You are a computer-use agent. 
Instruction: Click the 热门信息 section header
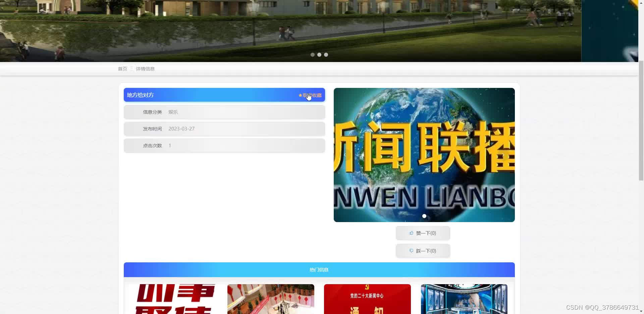point(319,270)
